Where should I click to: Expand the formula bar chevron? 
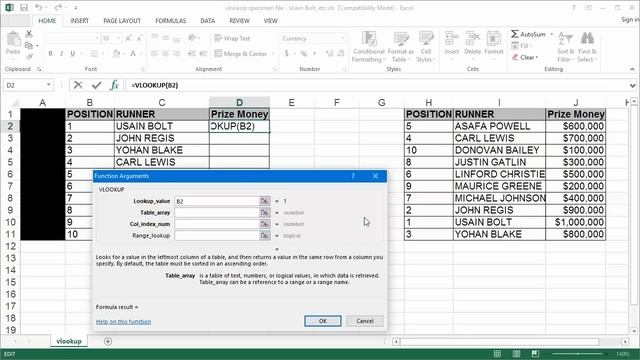coord(632,85)
